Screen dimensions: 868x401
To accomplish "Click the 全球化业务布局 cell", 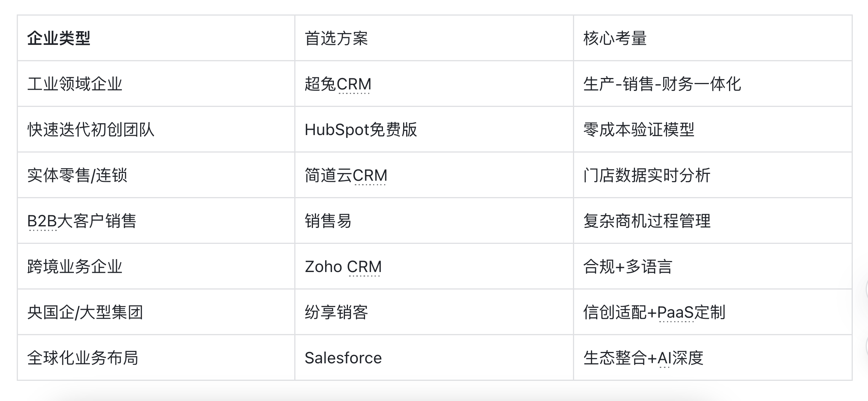I will pyautogui.click(x=83, y=358).
